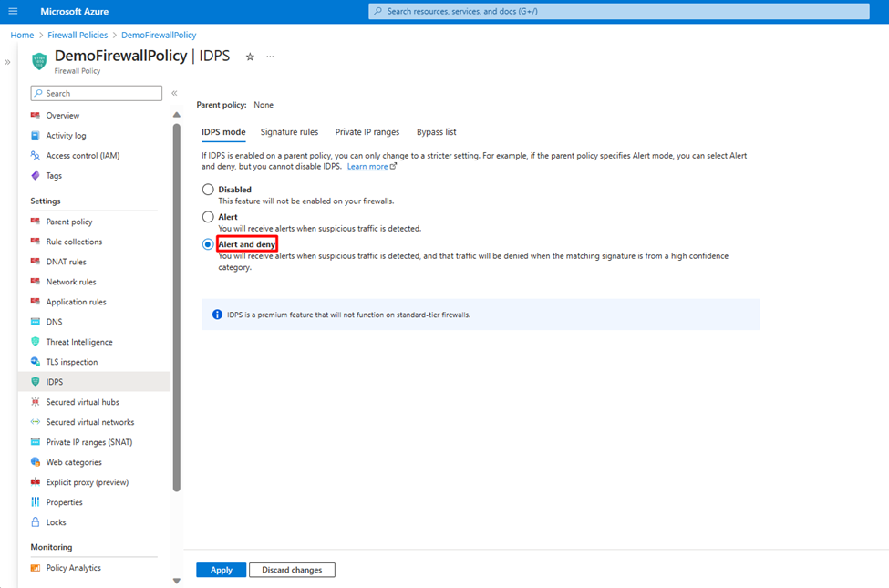The image size is (889, 588).
Task: Click the TLS inspection icon
Action: tap(36, 362)
